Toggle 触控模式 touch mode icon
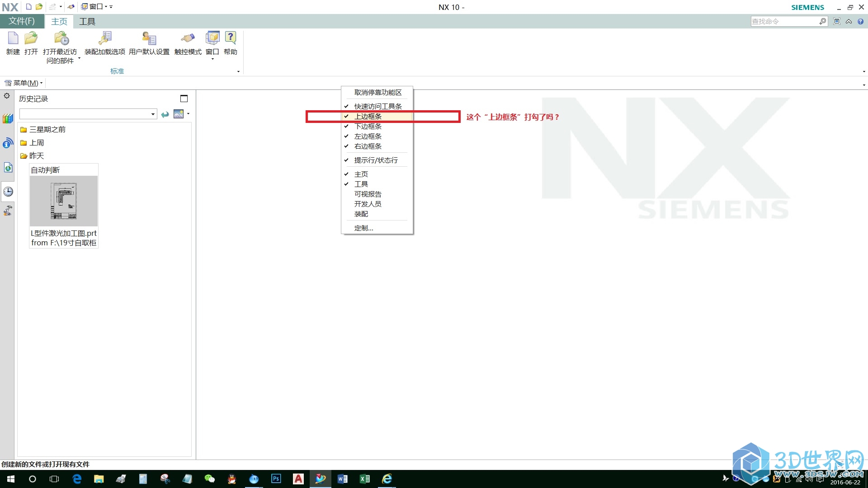Image resolution: width=868 pixels, height=488 pixels. tap(188, 38)
